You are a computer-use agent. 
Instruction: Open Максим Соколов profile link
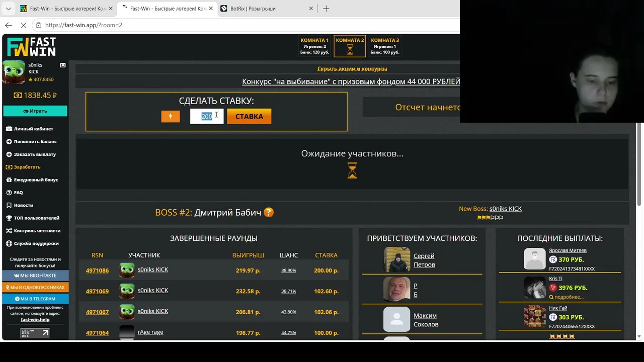coord(426,320)
